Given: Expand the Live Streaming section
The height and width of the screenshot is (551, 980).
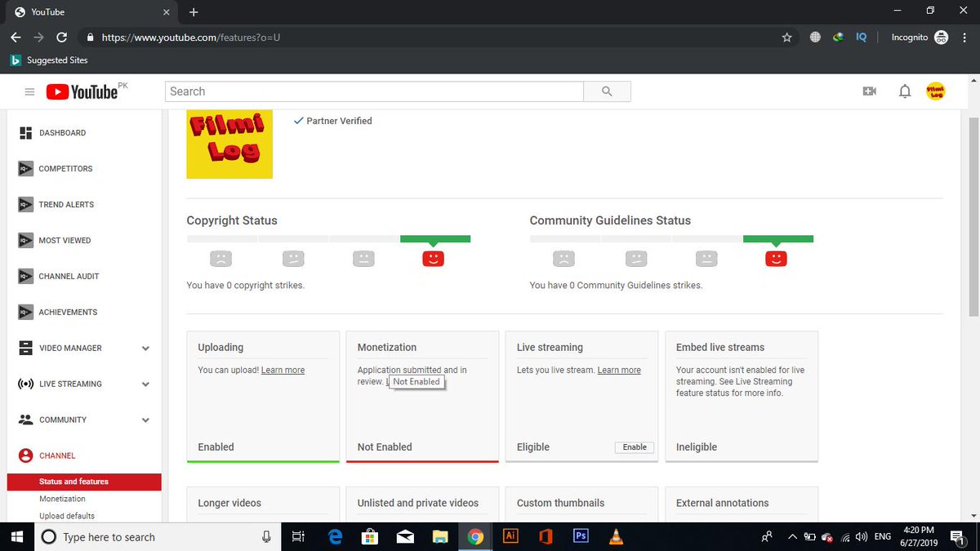Looking at the screenshot, I should 145,384.
